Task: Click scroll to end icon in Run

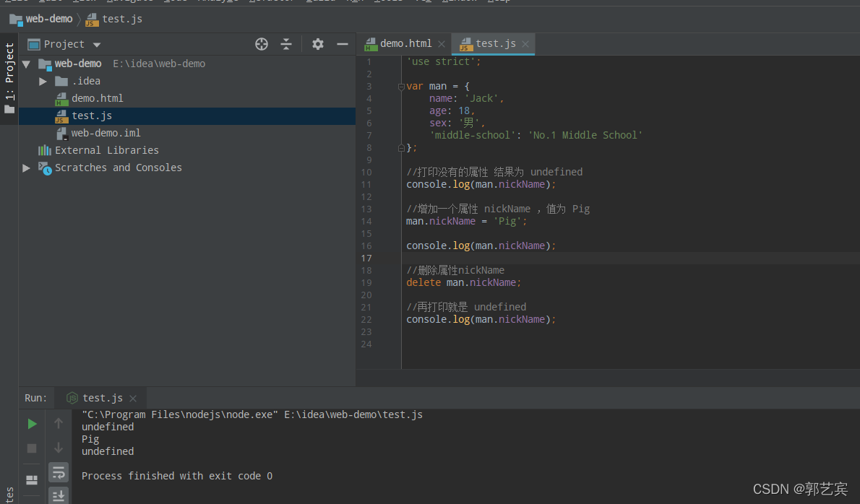Action: pos(59,496)
